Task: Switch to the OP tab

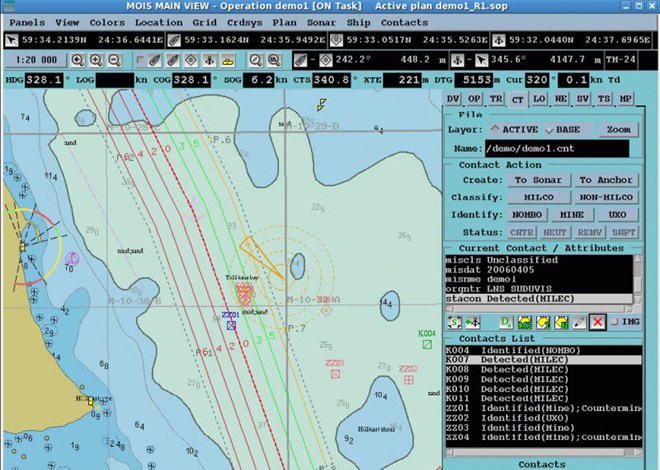Action: (474, 99)
